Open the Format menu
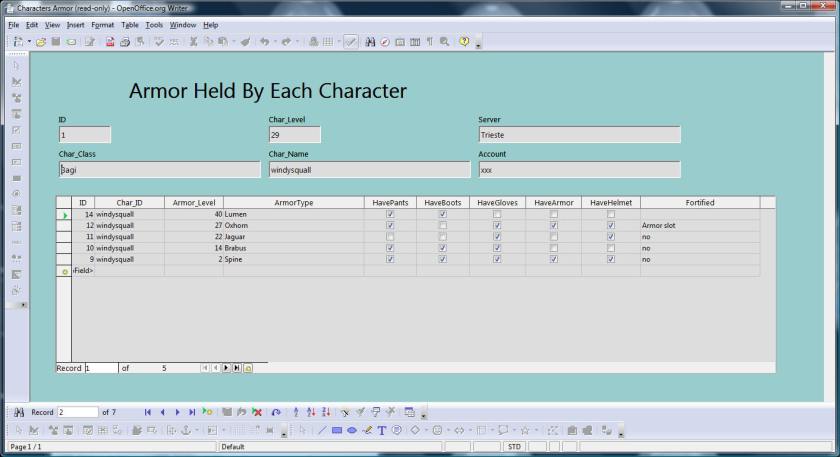 click(x=102, y=24)
